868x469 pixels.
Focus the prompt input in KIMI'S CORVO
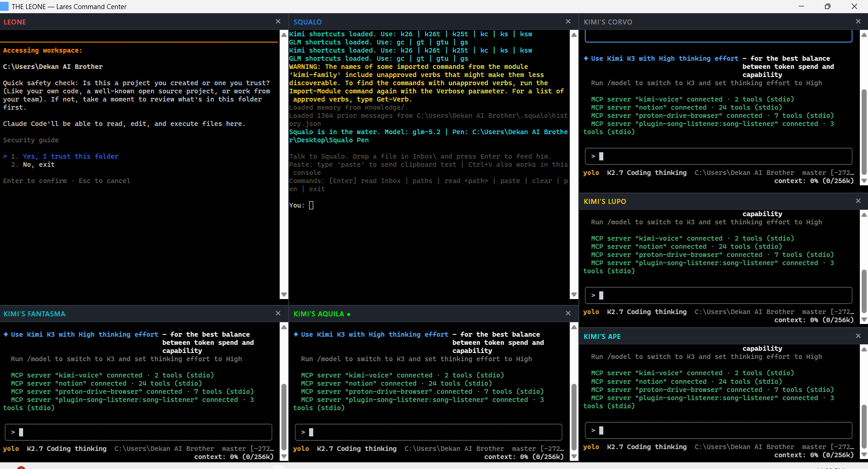718,156
